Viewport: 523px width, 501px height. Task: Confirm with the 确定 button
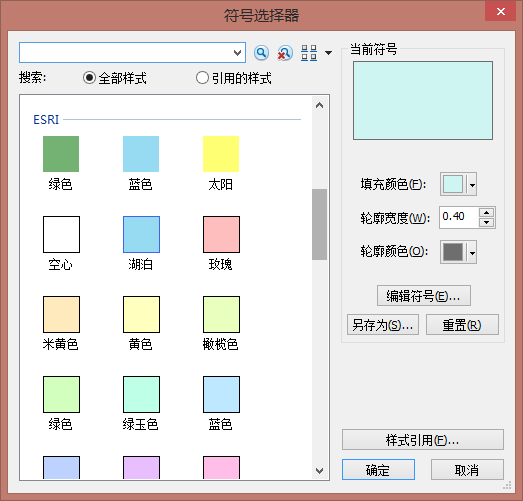(378, 470)
